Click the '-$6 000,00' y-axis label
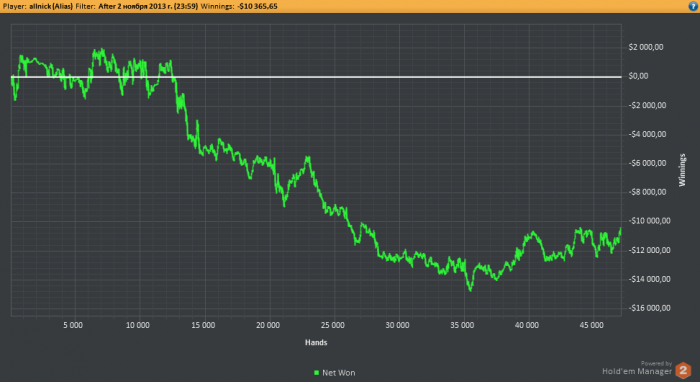 (x=647, y=163)
